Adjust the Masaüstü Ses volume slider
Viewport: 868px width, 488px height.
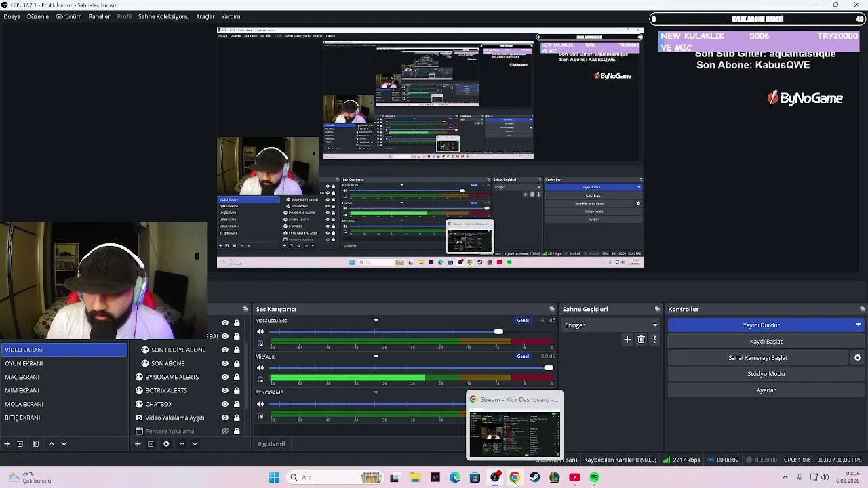(412, 332)
